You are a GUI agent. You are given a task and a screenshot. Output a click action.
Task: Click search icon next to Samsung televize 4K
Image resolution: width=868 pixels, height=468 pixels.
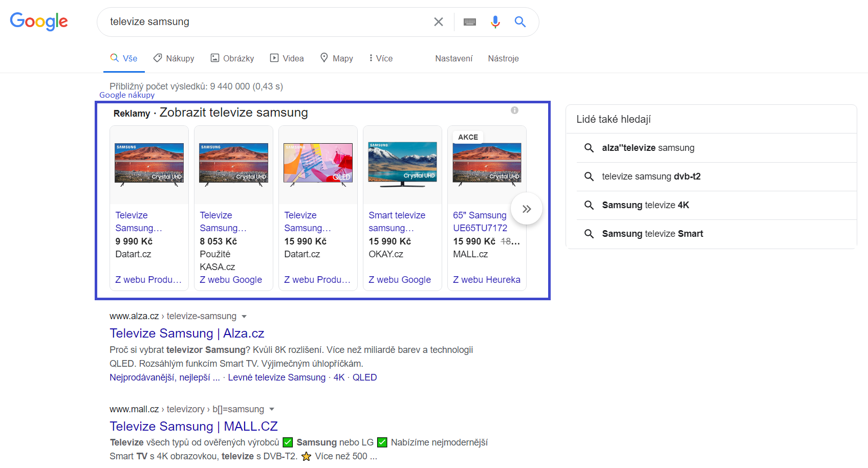click(589, 205)
